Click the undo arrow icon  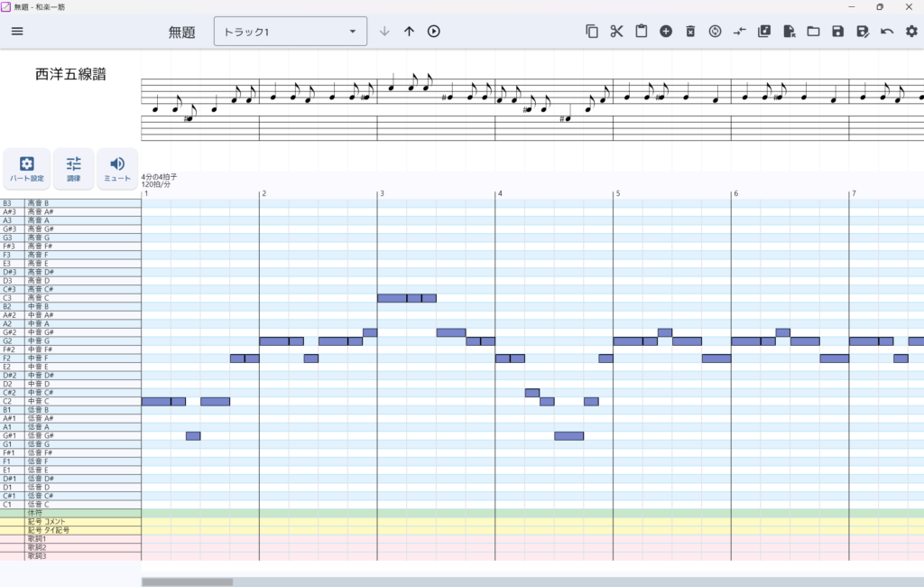click(x=887, y=32)
